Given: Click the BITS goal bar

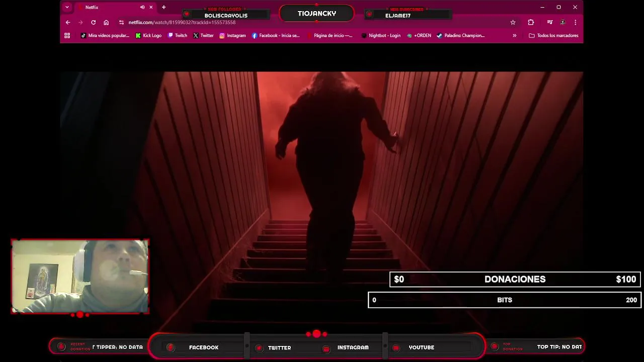Looking at the screenshot, I should [x=504, y=300].
